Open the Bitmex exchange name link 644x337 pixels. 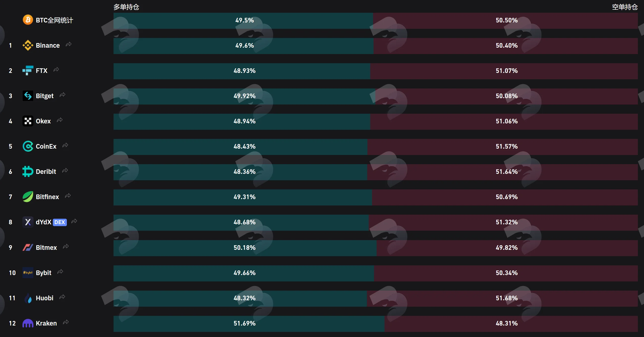click(46, 248)
